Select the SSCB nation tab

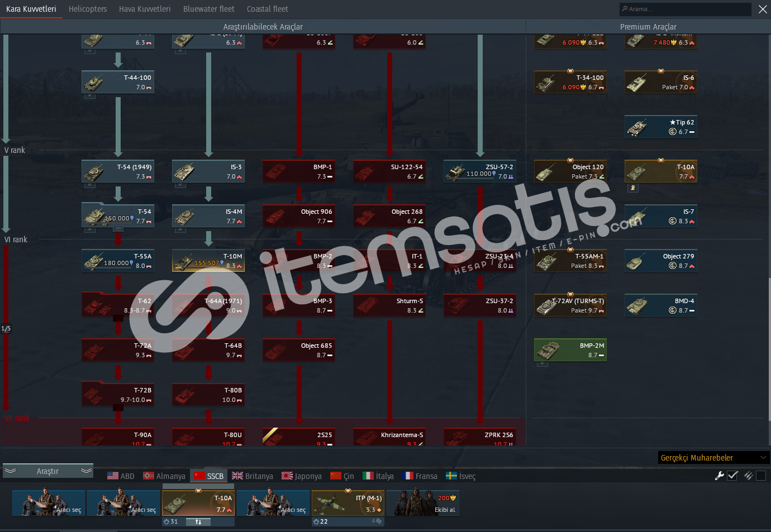pyautogui.click(x=209, y=476)
